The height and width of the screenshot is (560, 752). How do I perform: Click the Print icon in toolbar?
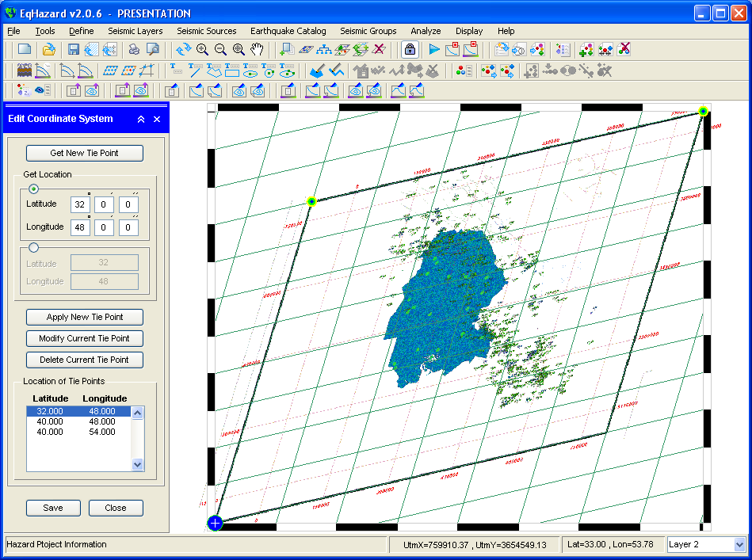[134, 49]
